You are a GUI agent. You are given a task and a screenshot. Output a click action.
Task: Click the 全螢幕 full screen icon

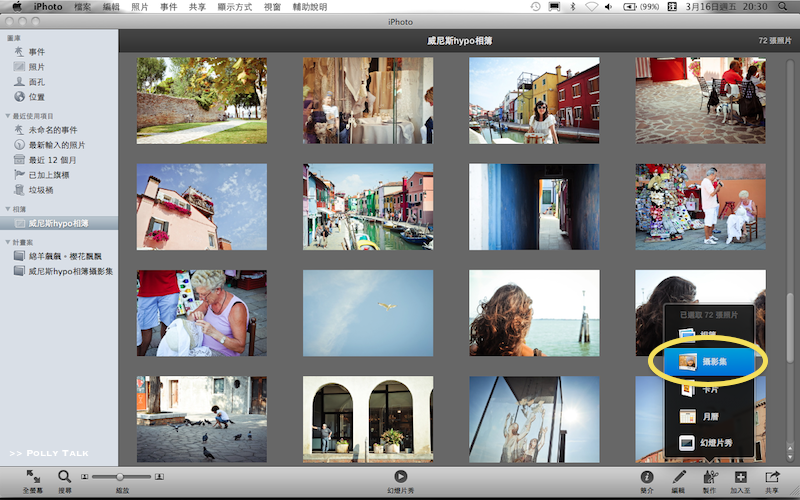33,477
